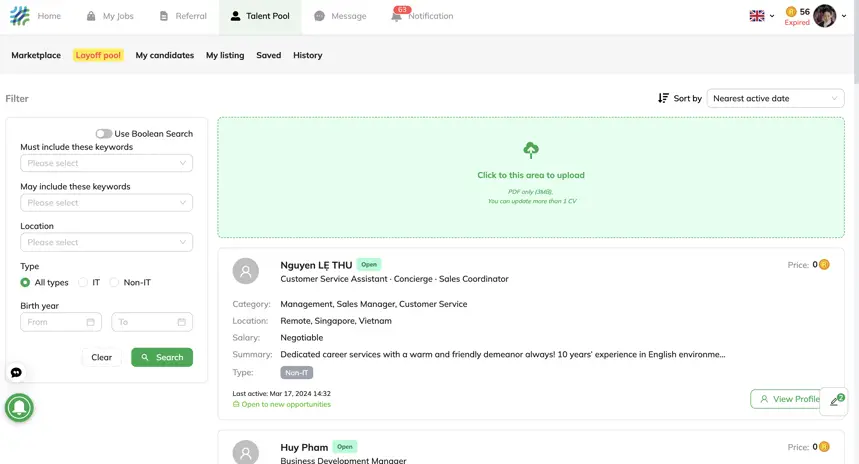Switch to the My candidates tab
Screen dimensions: 859x464
(x=165, y=55)
